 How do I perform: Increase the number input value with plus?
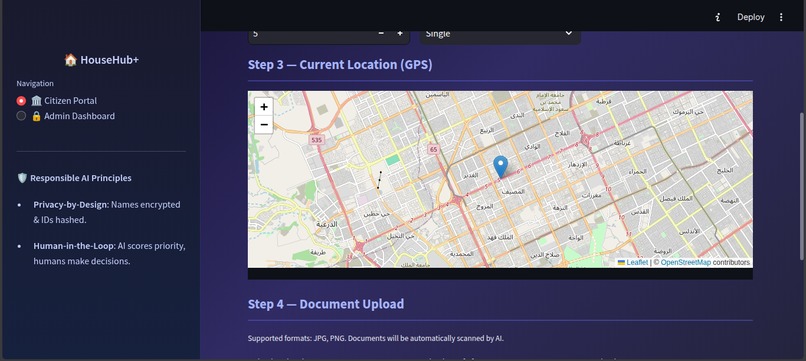[400, 33]
